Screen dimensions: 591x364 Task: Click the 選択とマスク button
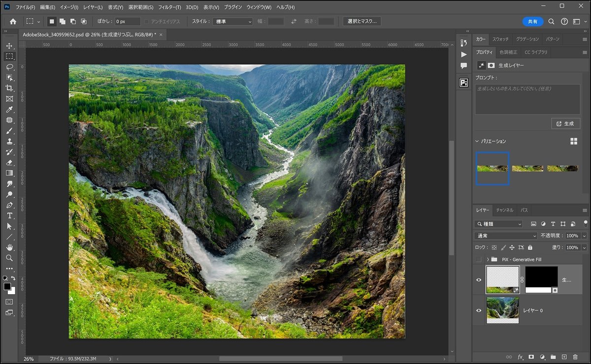click(362, 22)
